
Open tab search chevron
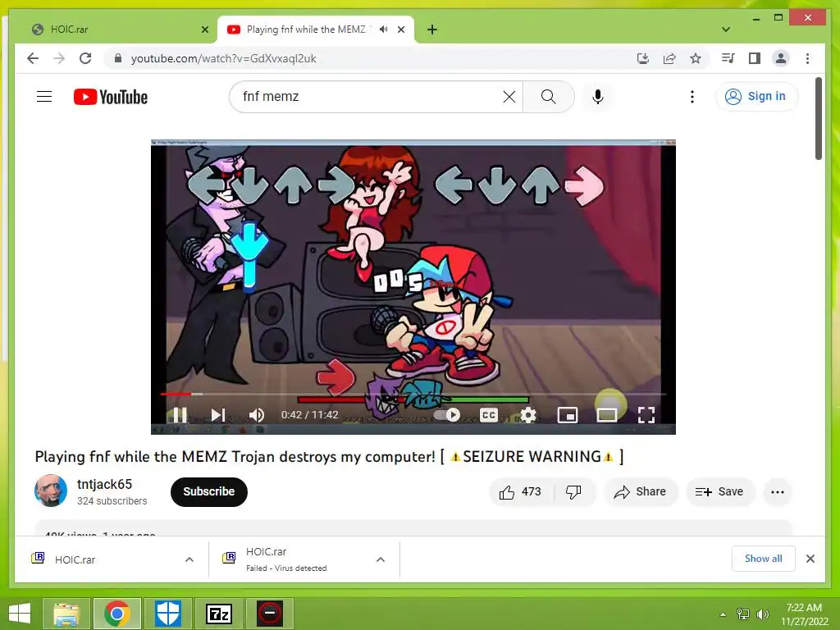(x=726, y=30)
